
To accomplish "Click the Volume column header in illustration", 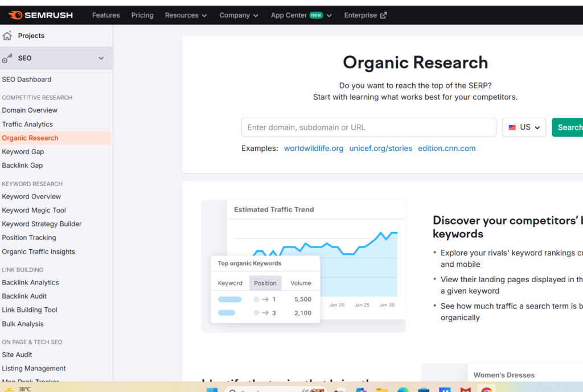I will (x=301, y=283).
